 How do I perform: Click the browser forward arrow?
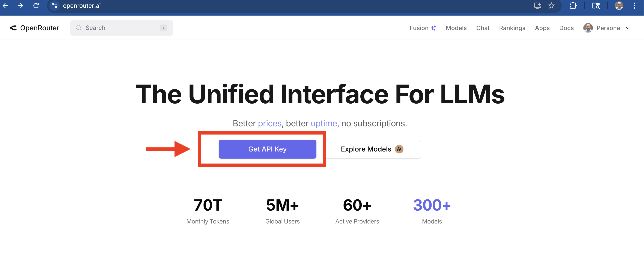pyautogui.click(x=21, y=6)
